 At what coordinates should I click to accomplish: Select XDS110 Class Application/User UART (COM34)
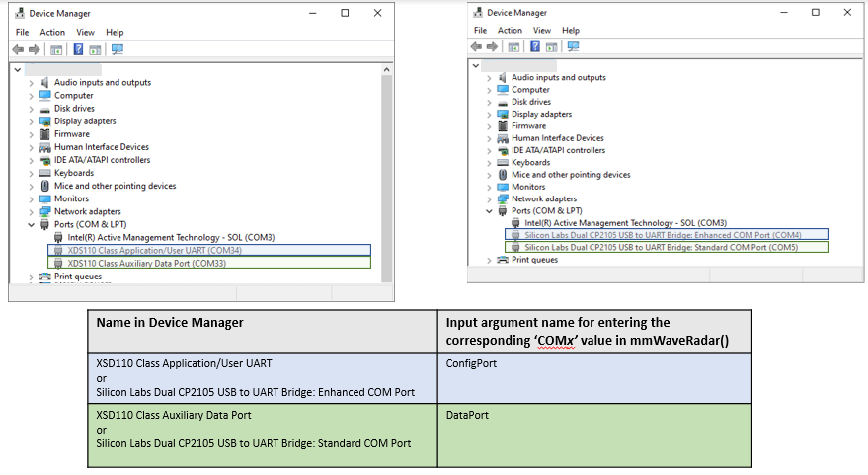153,251
